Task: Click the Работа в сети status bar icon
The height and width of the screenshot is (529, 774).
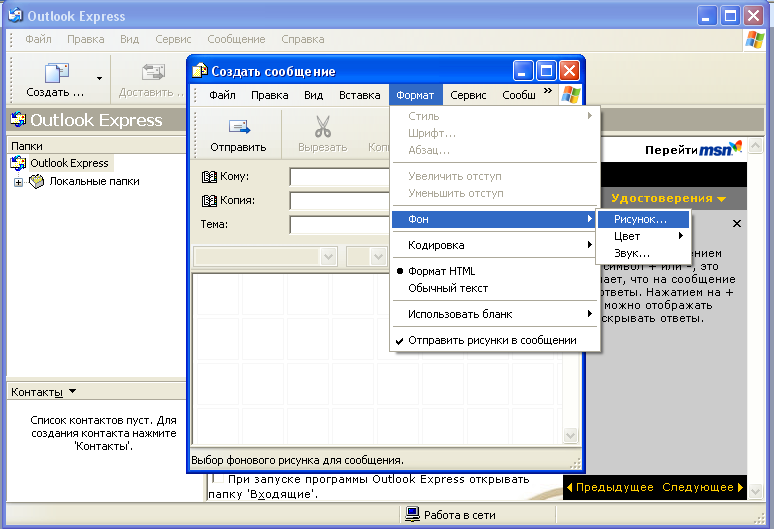Action: coord(412,514)
